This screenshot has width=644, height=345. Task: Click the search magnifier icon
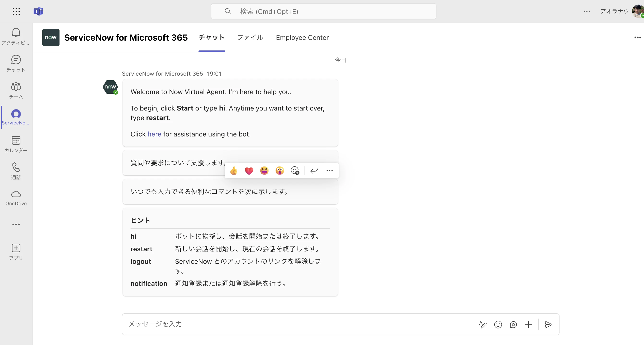[x=228, y=11]
